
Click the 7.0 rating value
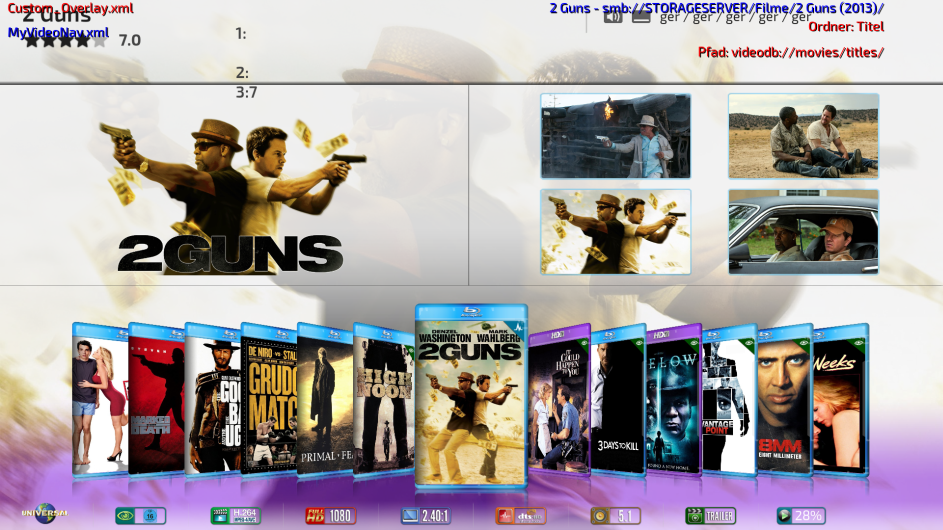[129, 40]
